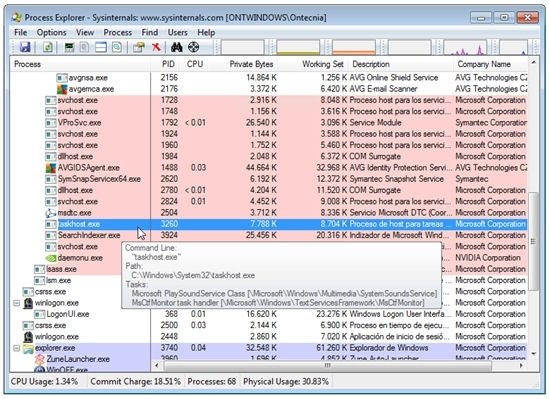This screenshot has width=549, height=399.
Task: Select the VProSvc.exe process
Action: pos(79,123)
